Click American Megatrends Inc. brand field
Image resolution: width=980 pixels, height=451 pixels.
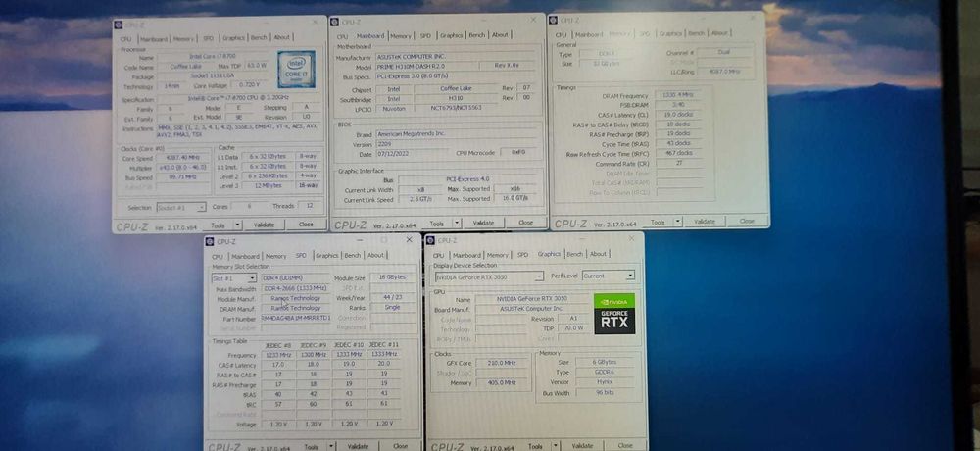click(456, 134)
